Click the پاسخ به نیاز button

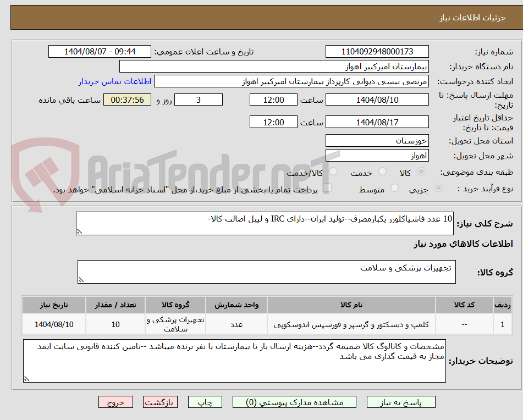click(x=401, y=402)
